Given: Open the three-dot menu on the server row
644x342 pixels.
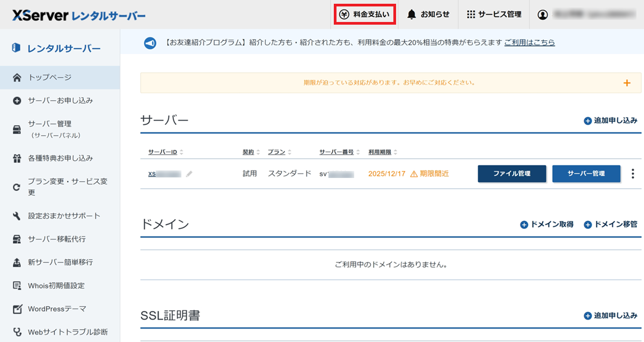Looking at the screenshot, I should (x=633, y=174).
